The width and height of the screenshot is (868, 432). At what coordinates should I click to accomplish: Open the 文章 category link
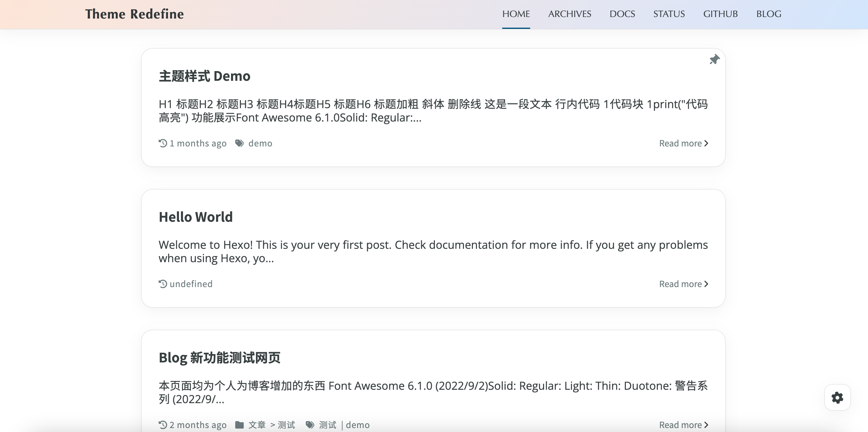[257, 425]
